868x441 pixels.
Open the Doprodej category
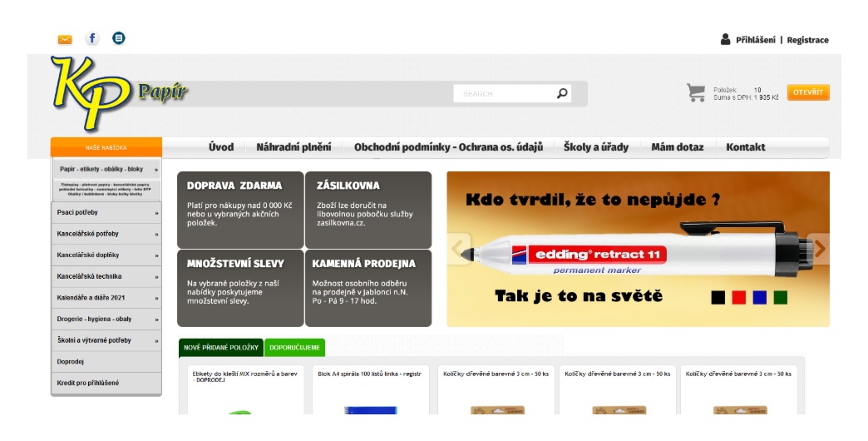pos(106,362)
